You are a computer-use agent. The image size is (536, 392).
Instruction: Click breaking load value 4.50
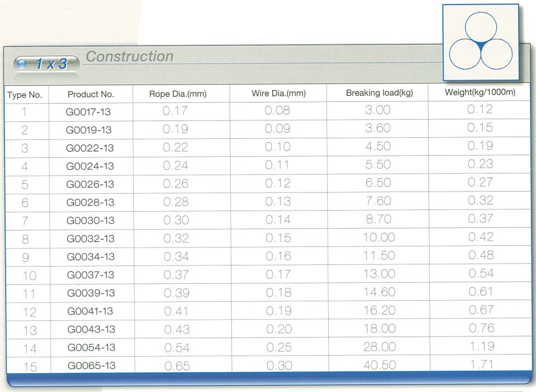click(x=378, y=146)
